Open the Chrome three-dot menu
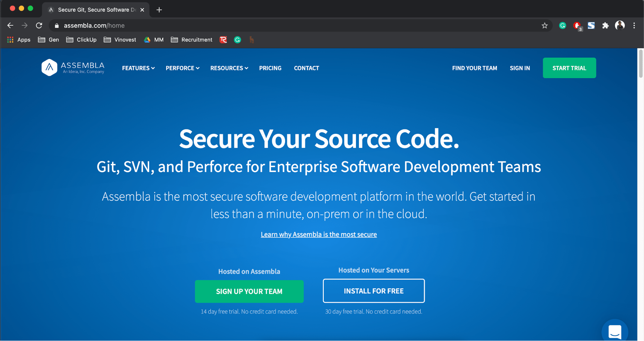Image resolution: width=644 pixels, height=341 pixels. click(x=634, y=25)
